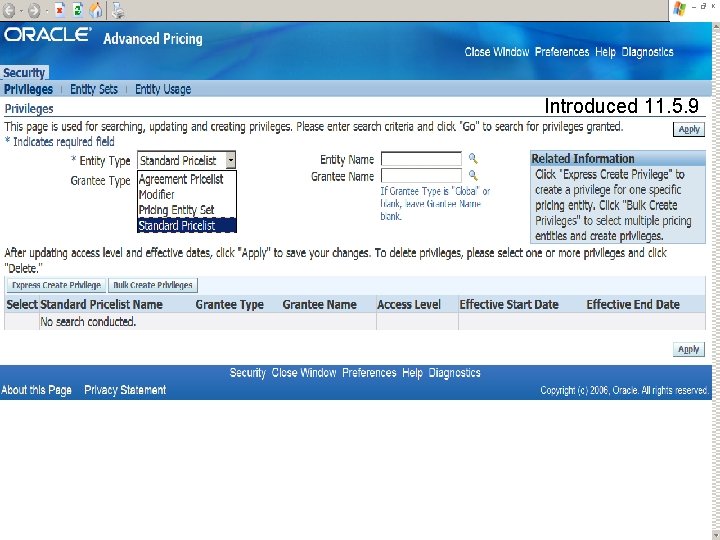
Task: Open Diagnostics link in header
Action: pyautogui.click(x=647, y=52)
